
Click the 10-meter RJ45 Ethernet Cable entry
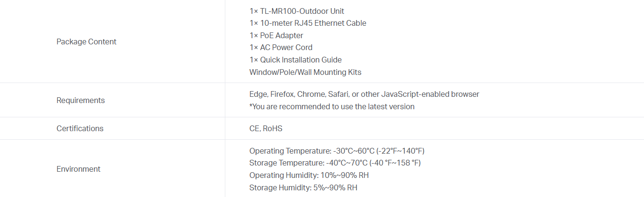(307, 23)
